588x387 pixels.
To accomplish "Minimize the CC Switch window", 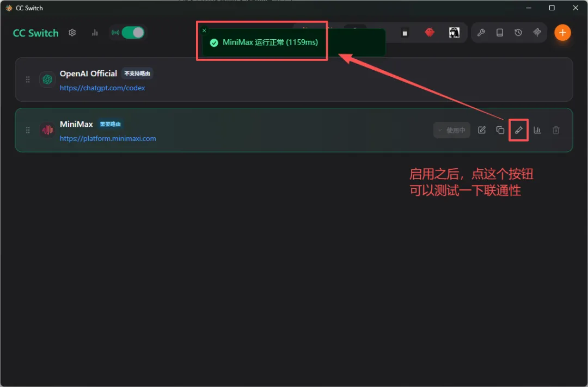I will [x=529, y=8].
